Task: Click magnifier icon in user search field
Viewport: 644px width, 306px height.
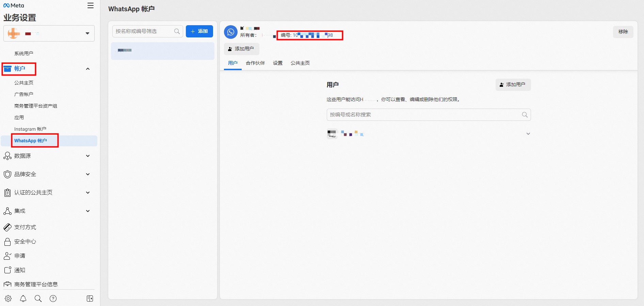Action: (525, 115)
